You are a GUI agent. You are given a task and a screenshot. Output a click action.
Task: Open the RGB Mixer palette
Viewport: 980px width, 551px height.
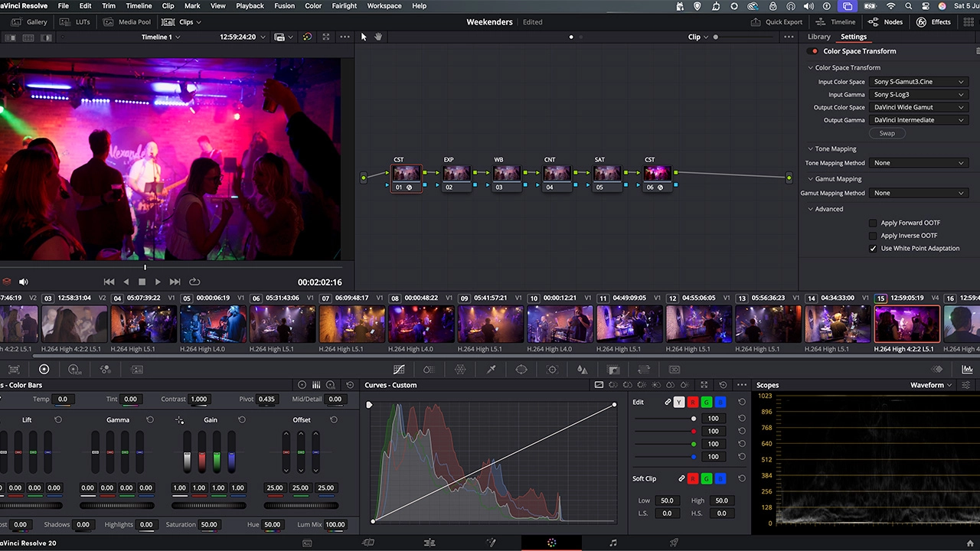pyautogui.click(x=106, y=370)
